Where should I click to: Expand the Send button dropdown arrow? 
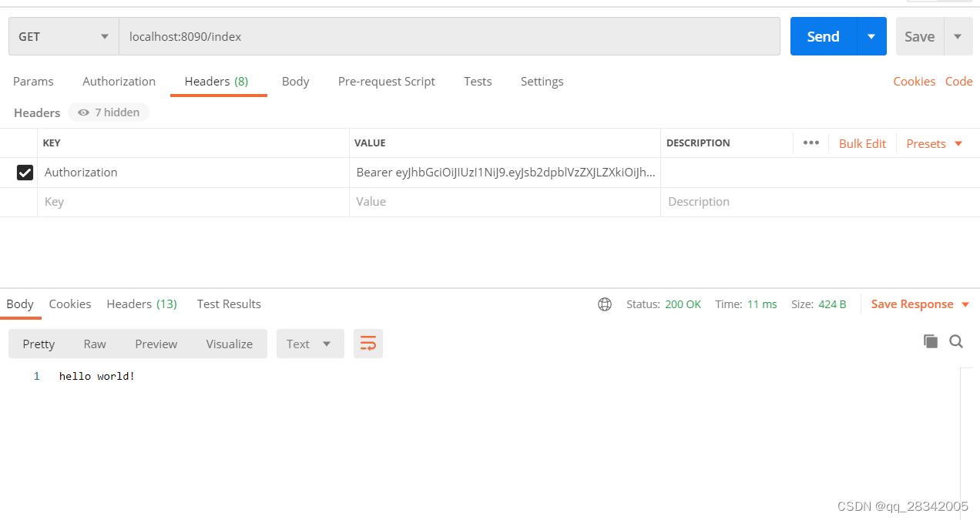pos(871,36)
